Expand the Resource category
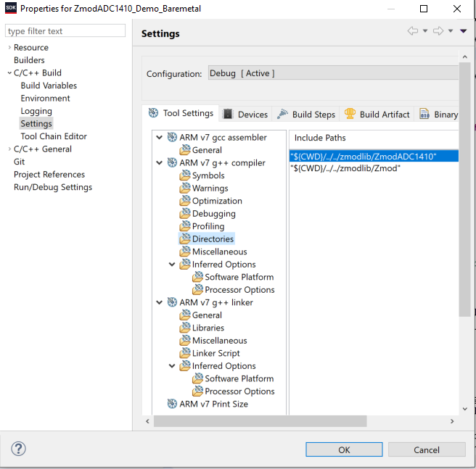The image size is (476, 469). coord(9,47)
